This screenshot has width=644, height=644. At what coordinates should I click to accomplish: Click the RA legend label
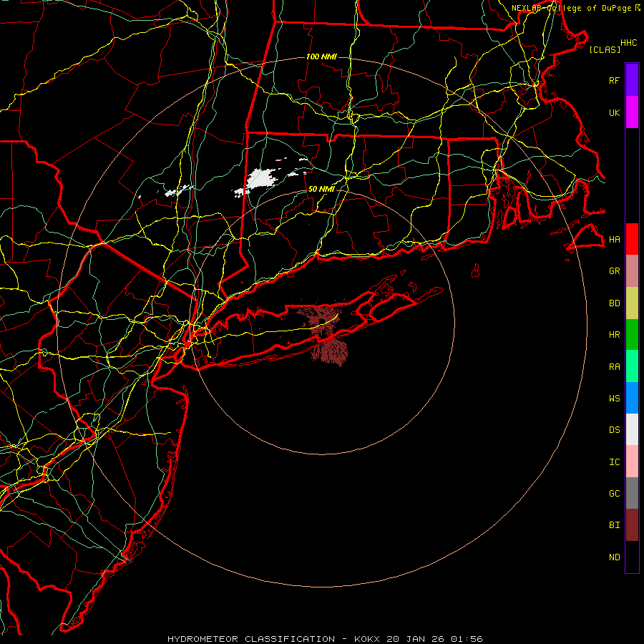click(x=615, y=367)
